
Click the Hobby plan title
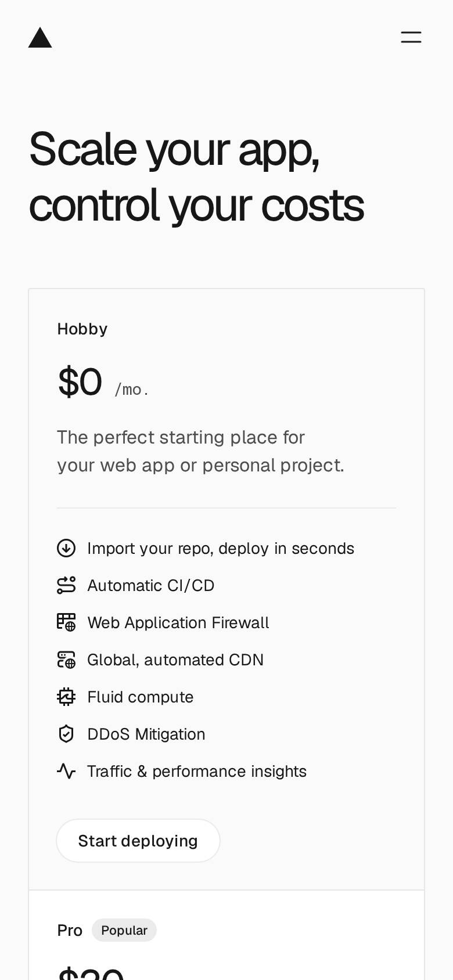tap(82, 329)
